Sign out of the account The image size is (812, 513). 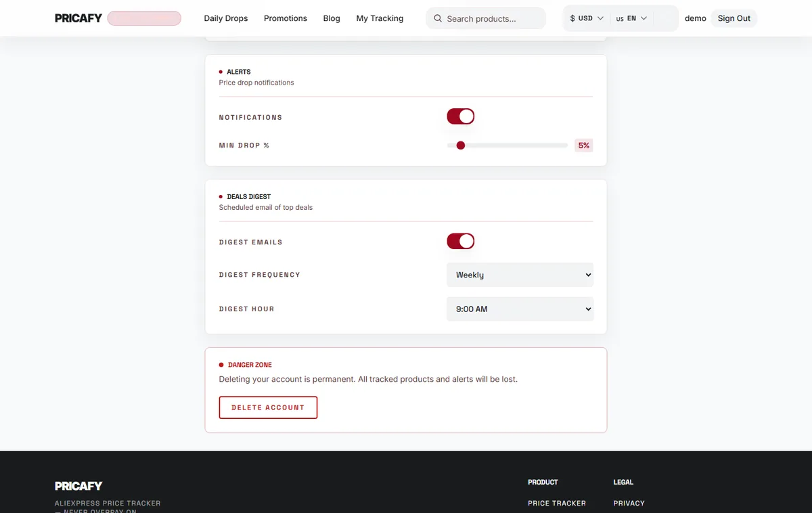734,18
